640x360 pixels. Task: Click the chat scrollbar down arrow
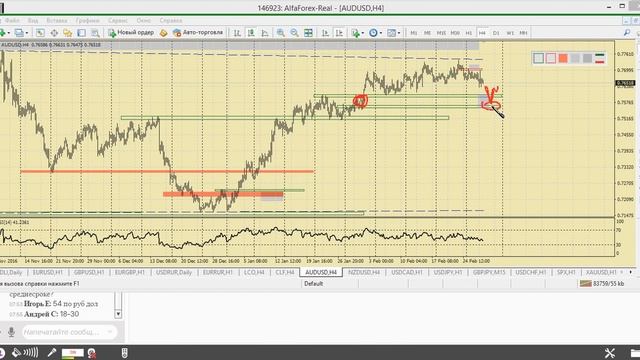point(118,314)
